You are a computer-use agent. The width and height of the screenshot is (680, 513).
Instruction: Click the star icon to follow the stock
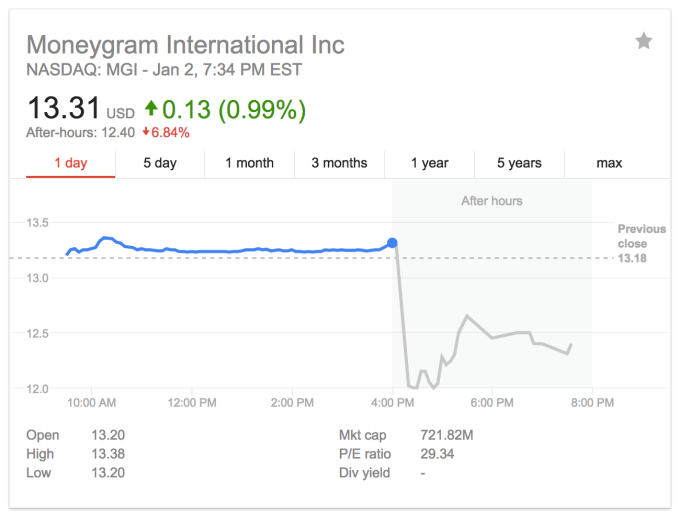[x=644, y=41]
